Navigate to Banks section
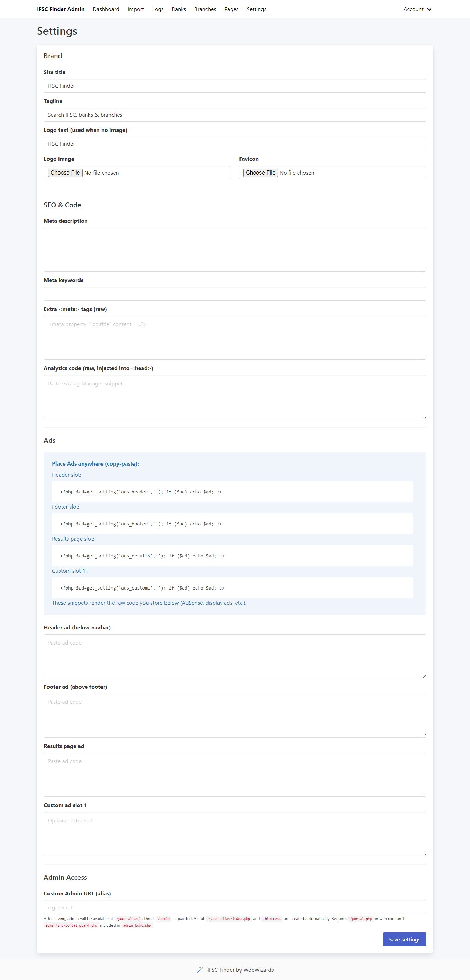The width and height of the screenshot is (470, 980). coord(179,9)
